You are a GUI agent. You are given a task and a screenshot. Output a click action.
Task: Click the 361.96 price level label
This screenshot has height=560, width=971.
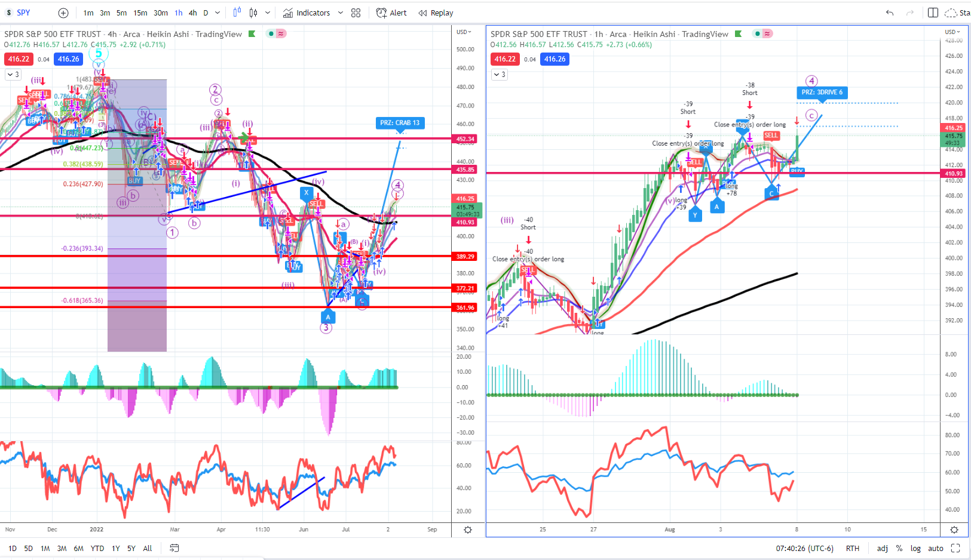tap(465, 307)
